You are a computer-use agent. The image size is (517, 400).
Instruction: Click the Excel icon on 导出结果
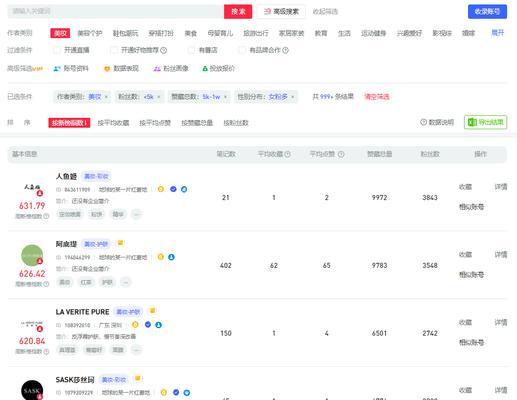pos(472,122)
